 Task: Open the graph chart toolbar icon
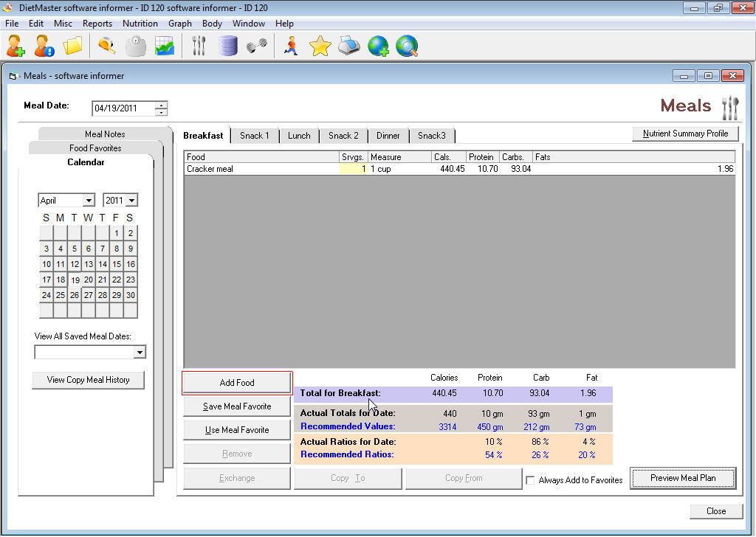(165, 45)
